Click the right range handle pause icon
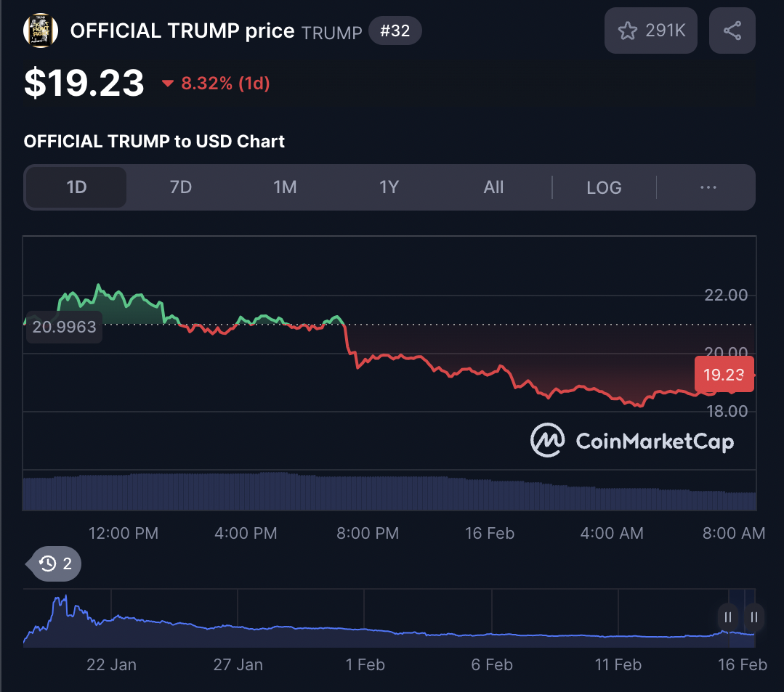 pyautogui.click(x=754, y=617)
